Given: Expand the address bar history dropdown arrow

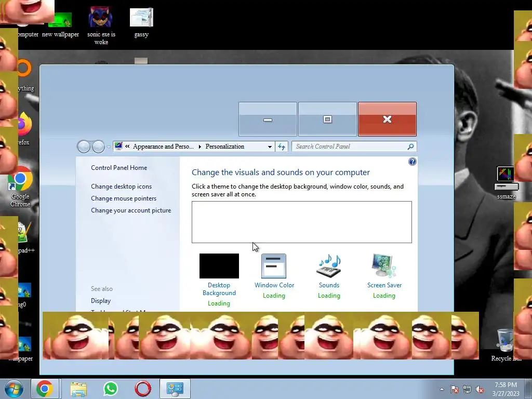Looking at the screenshot, I should (270, 147).
